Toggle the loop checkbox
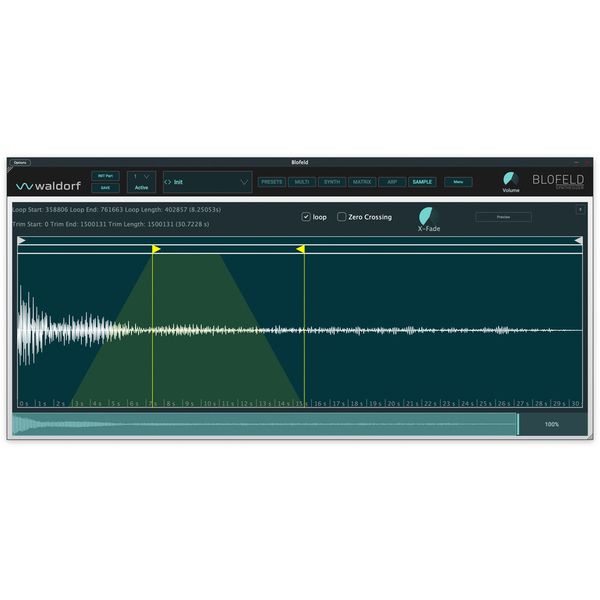This screenshot has width=600, height=600. click(x=306, y=217)
